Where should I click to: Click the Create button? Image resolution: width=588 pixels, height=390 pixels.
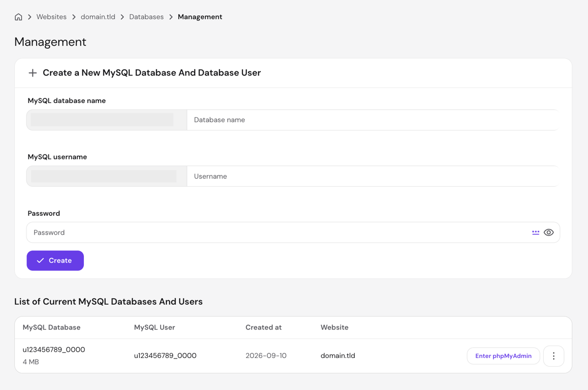(55, 261)
